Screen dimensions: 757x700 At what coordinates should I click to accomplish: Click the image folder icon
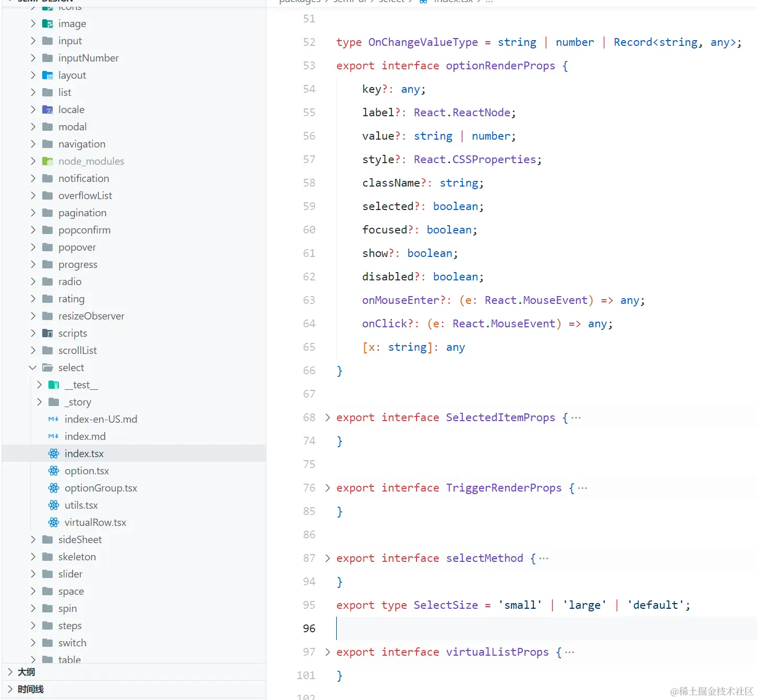pyautogui.click(x=47, y=23)
